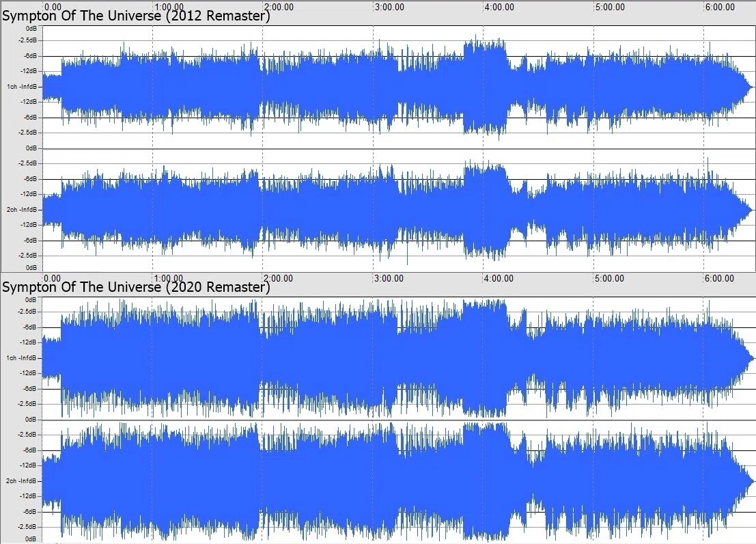Select the '1ch -InfdB' label of 2020 Remaster

tap(22, 357)
